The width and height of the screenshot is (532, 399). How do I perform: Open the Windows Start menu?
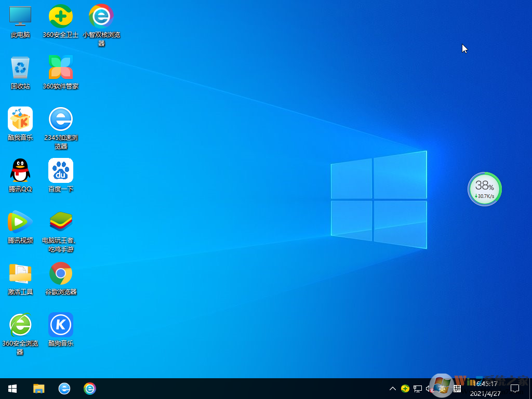12,389
